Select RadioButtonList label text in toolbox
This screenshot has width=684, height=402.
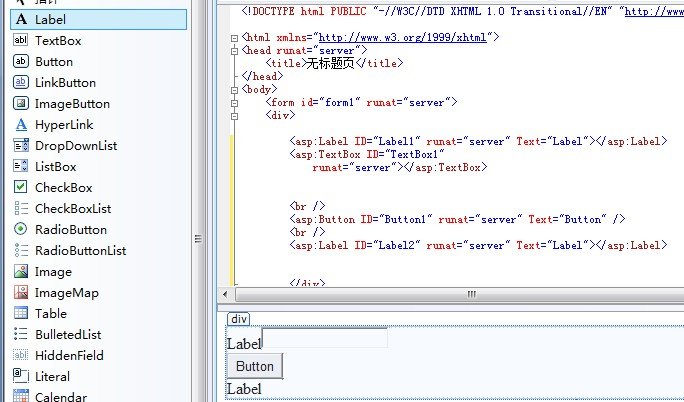[x=81, y=250]
